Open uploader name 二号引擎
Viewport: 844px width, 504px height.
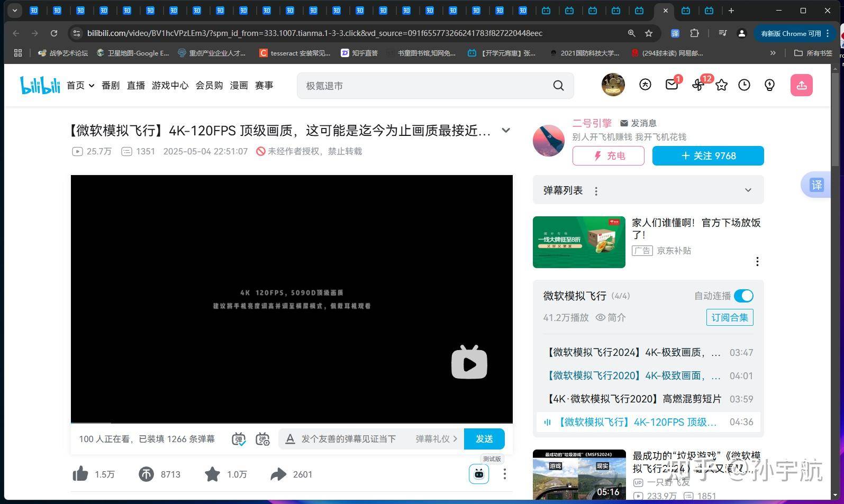[x=592, y=123]
